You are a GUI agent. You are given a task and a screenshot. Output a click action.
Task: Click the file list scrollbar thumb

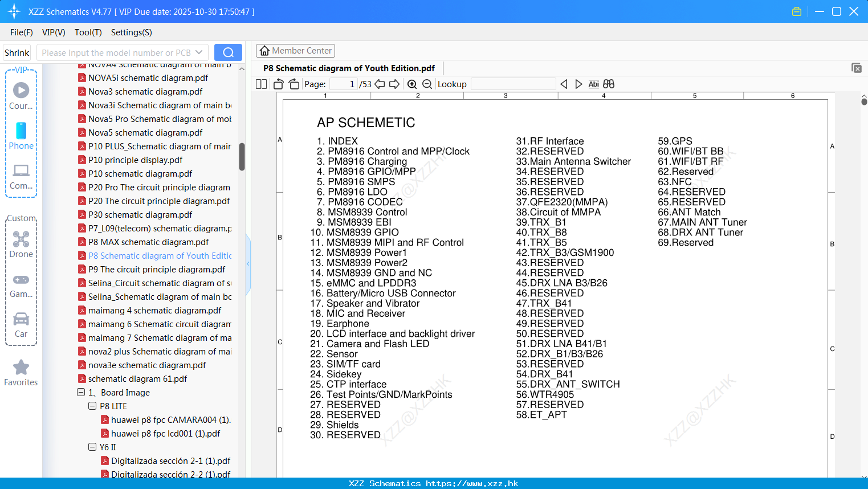click(x=242, y=156)
